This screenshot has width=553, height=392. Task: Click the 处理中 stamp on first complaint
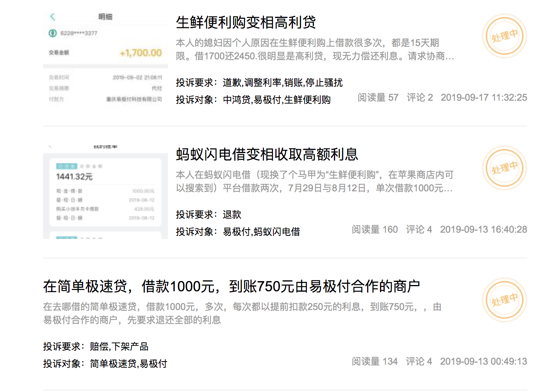(504, 36)
